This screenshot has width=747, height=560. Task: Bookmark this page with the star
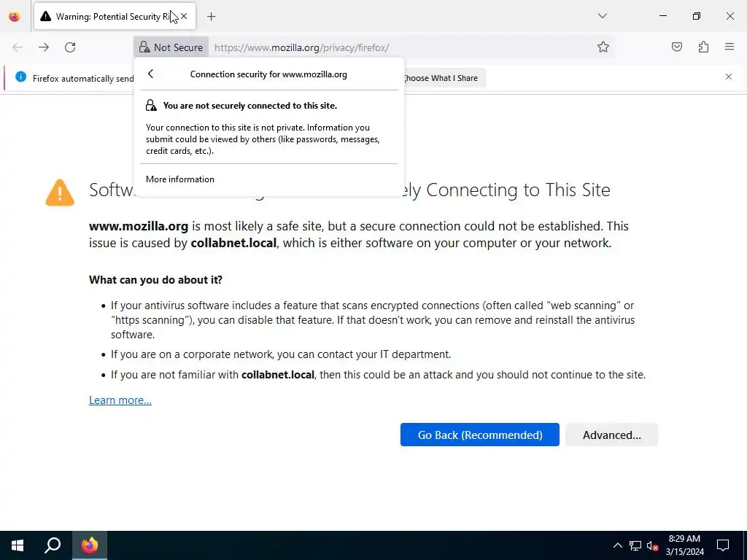[x=603, y=47]
